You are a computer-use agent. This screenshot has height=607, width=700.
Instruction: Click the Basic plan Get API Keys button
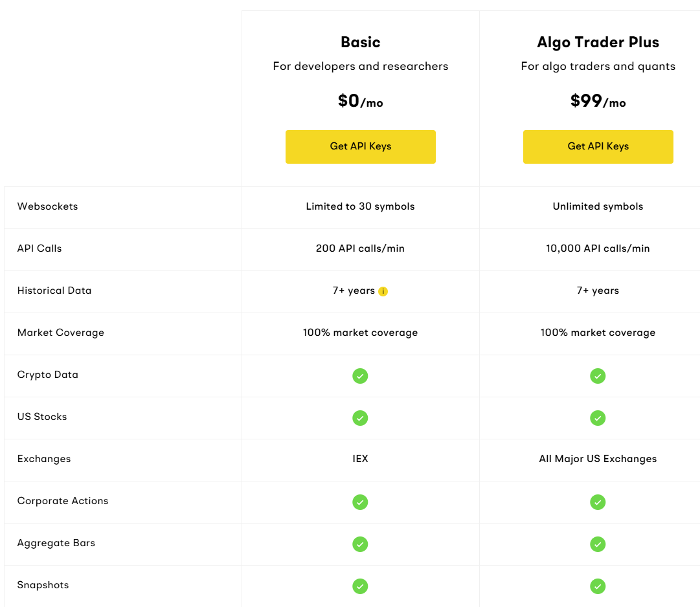[360, 147]
